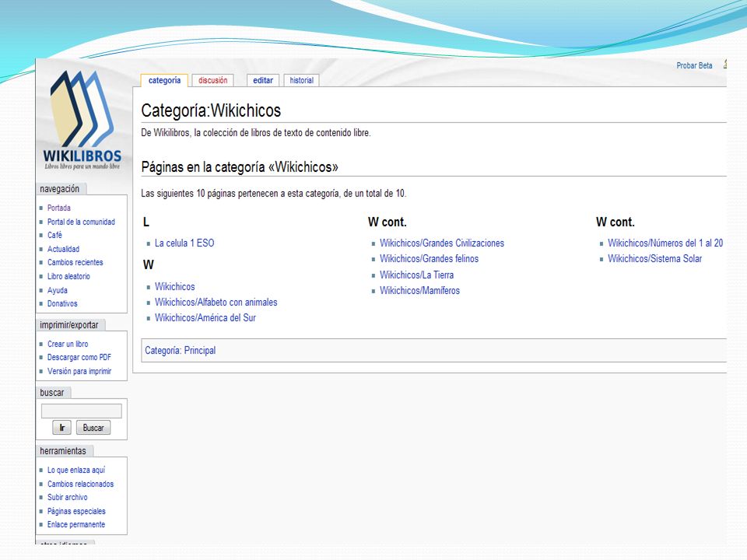Focus the buscar search field

[82, 411]
